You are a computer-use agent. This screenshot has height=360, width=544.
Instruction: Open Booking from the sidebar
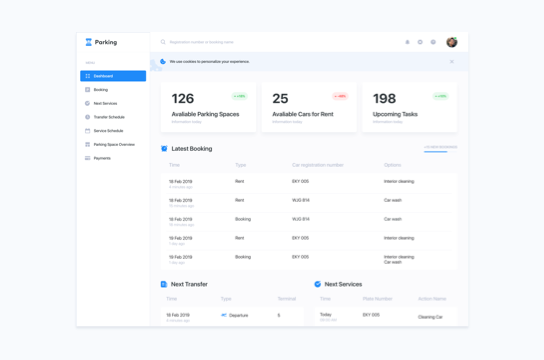pyautogui.click(x=113, y=89)
